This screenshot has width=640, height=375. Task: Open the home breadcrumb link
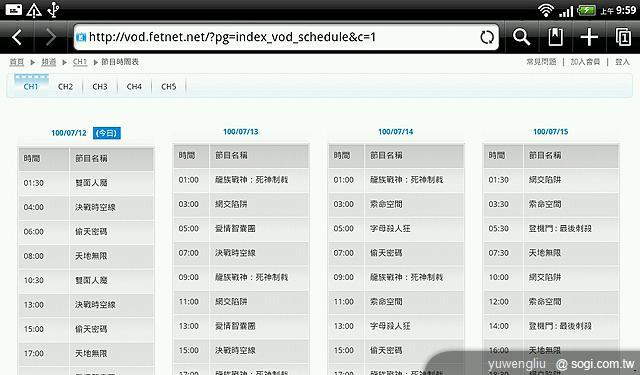click(17, 62)
